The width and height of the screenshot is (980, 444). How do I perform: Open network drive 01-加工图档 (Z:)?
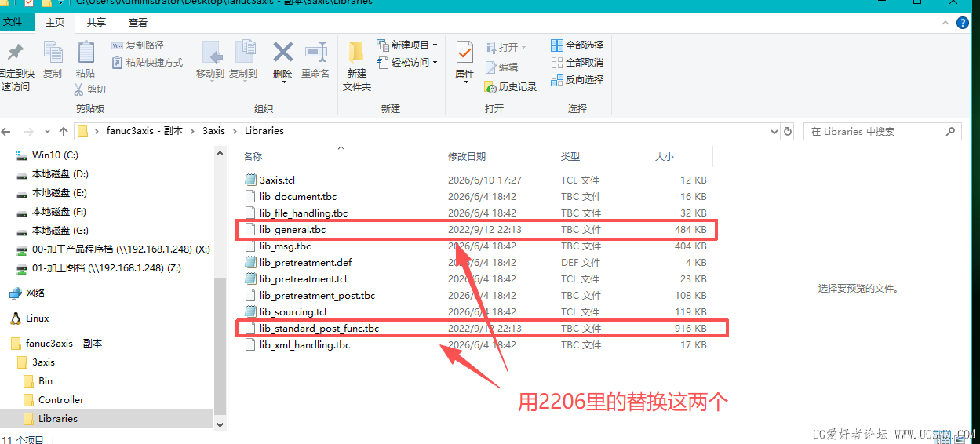click(x=107, y=267)
